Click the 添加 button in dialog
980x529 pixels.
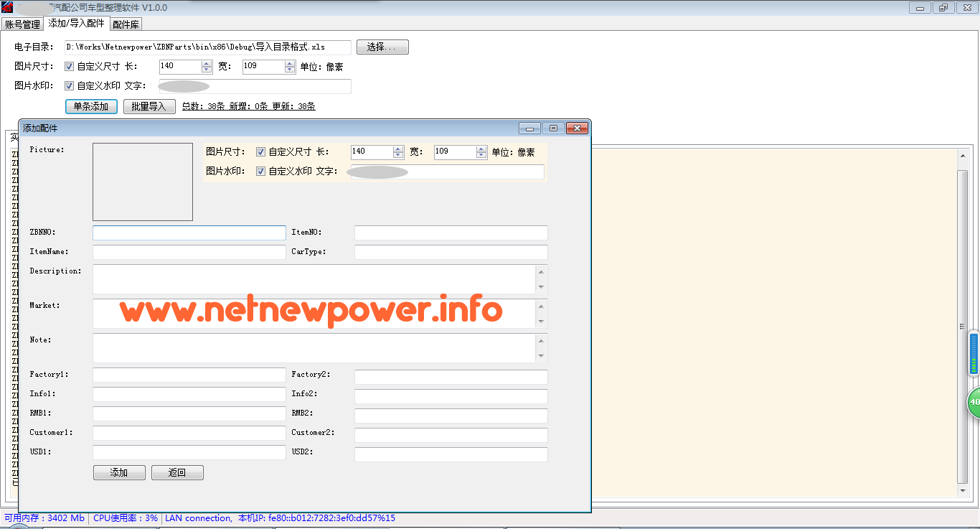[x=119, y=472]
